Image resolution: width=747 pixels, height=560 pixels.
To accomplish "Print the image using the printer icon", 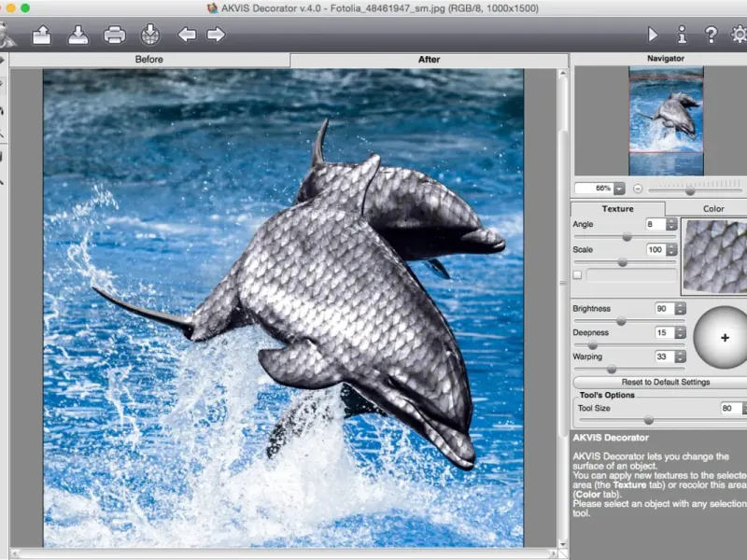I will point(114,35).
